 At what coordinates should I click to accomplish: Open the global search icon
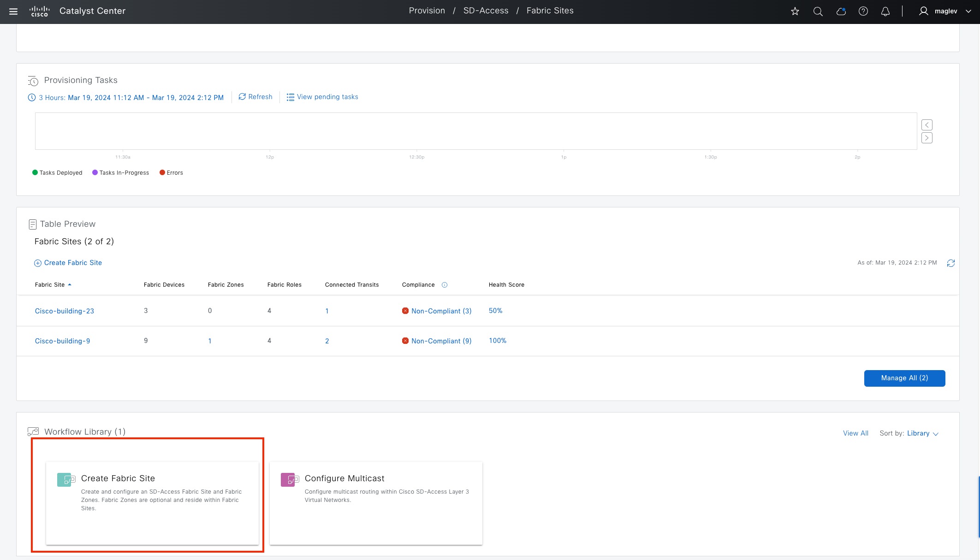(818, 11)
